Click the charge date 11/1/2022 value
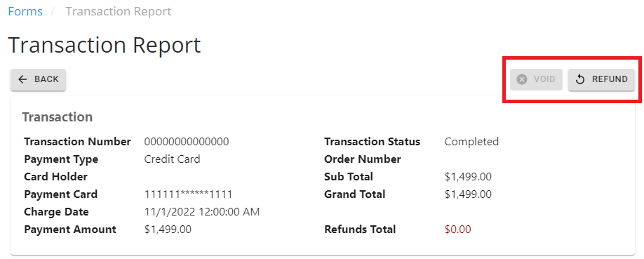The width and height of the screenshot is (644, 259). pyautogui.click(x=201, y=212)
